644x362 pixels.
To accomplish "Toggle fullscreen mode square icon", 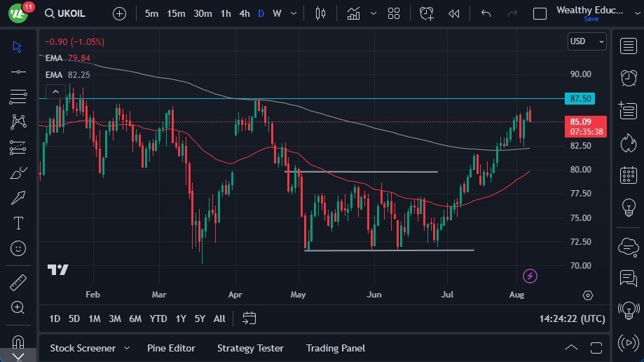I will point(540,13).
